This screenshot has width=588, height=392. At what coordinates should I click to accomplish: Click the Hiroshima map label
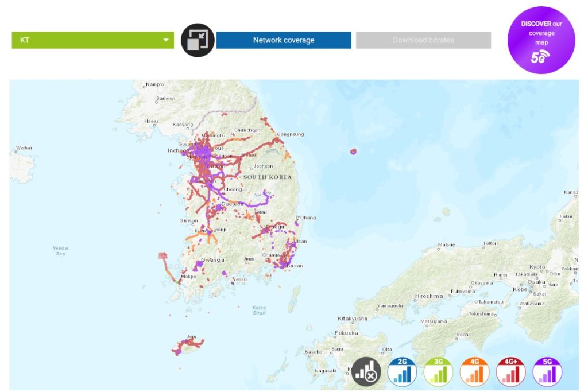point(428,296)
